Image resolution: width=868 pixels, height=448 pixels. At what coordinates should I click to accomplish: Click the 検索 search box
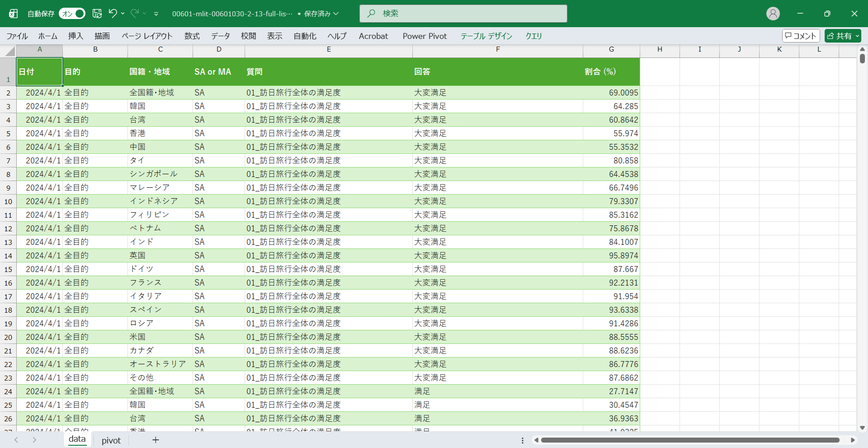463,14
